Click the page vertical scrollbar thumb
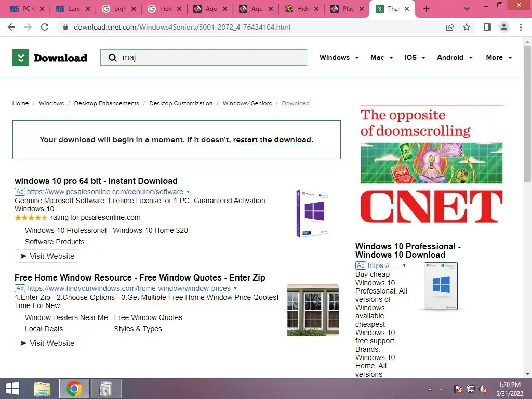532x399 pixels. (528, 114)
